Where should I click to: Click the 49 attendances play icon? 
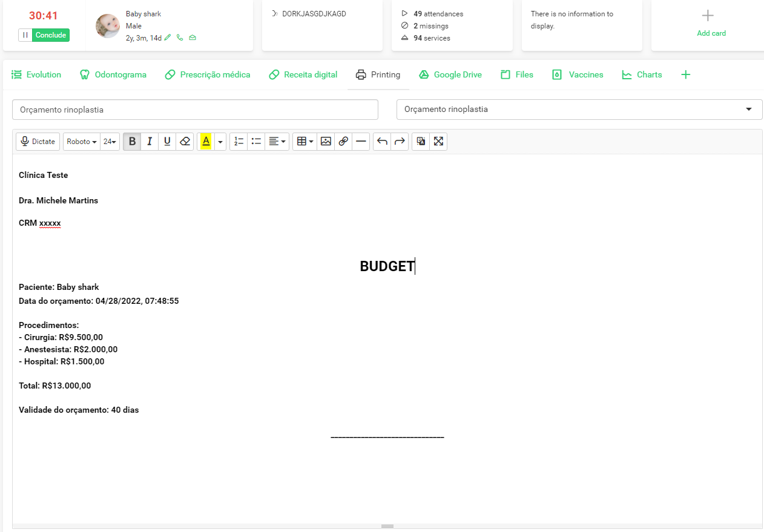click(x=404, y=13)
